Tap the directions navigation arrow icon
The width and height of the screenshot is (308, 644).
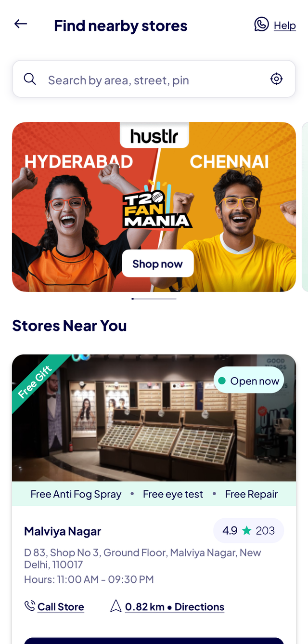tap(116, 606)
